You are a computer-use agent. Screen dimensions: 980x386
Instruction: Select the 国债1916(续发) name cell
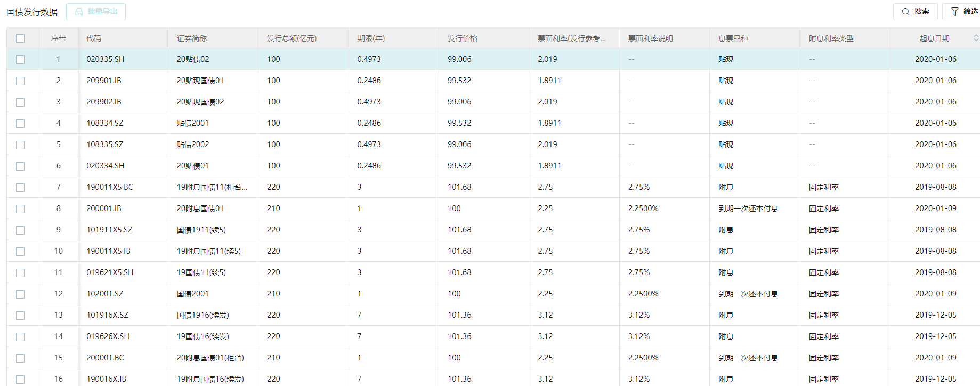click(203, 315)
